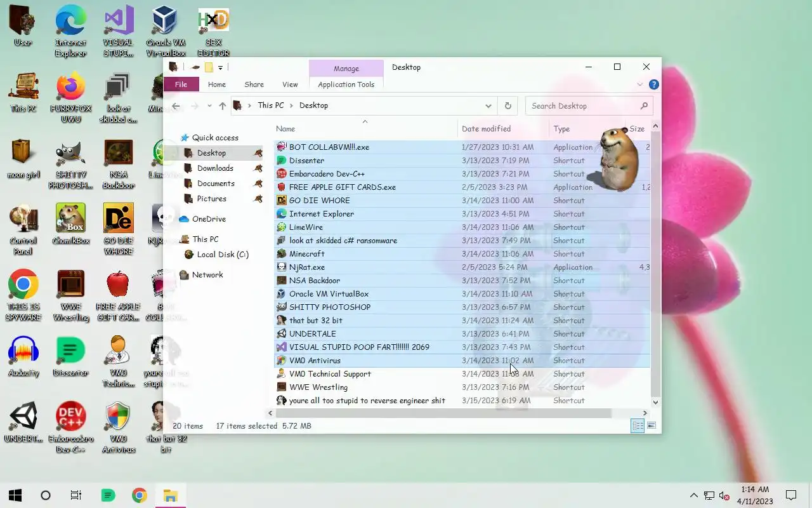812x508 pixels.
Task: Go up one folder level
Action: tap(222, 106)
